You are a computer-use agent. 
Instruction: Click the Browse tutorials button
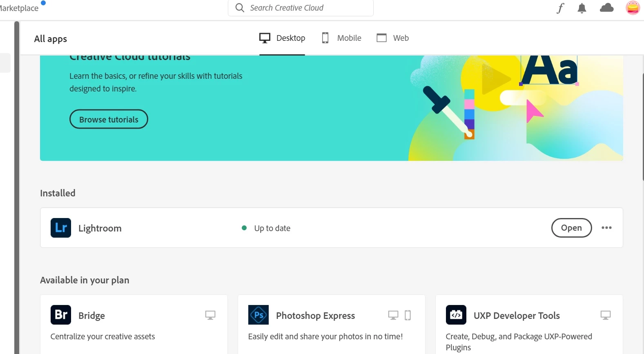pyautogui.click(x=109, y=119)
